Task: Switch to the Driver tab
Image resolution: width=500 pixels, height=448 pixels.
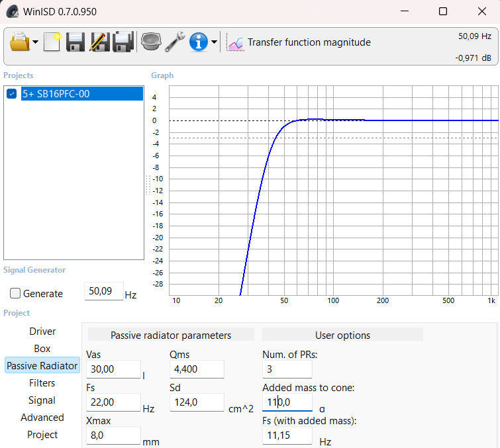Action: (42, 332)
